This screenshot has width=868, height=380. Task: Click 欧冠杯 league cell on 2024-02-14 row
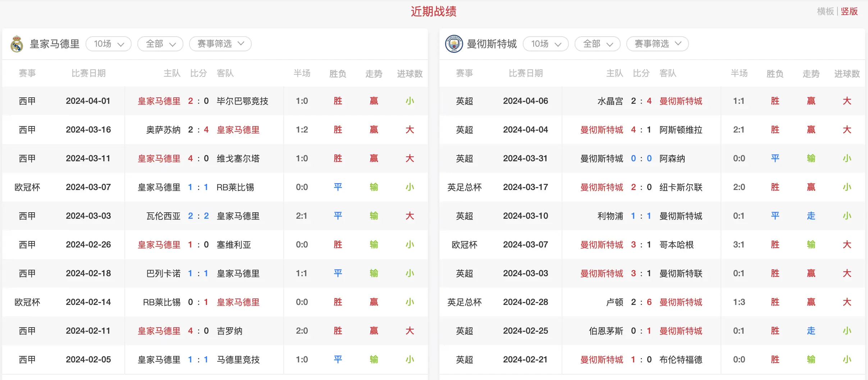pos(27,302)
